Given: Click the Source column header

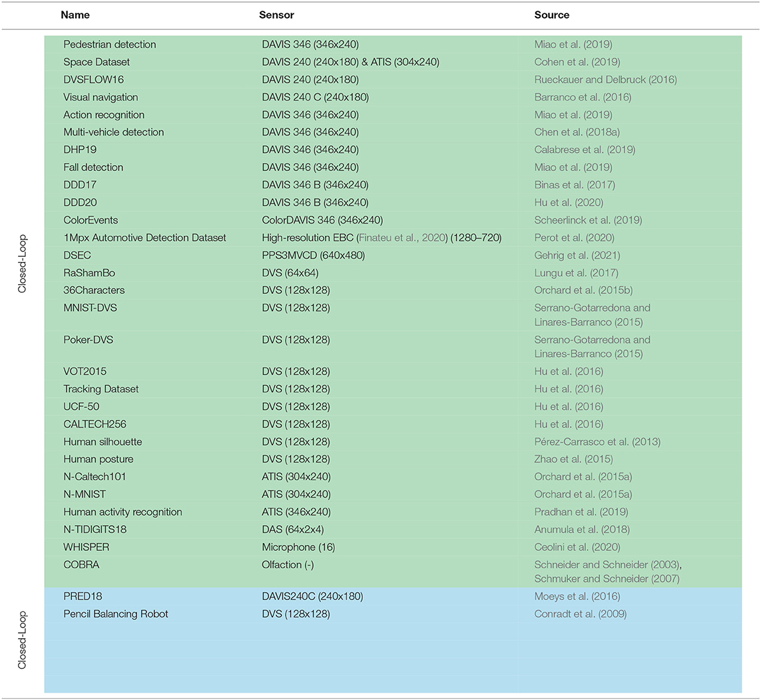Looking at the screenshot, I should click(552, 15).
